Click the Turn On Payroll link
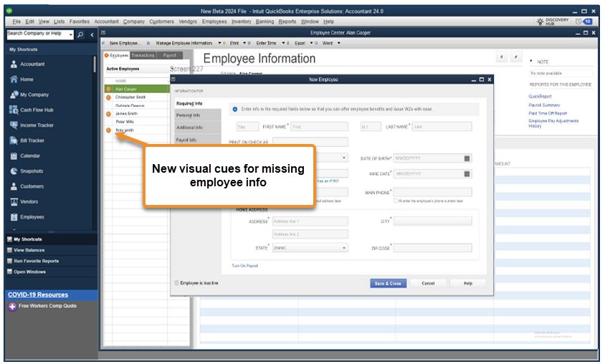The width and height of the screenshot is (605, 364). coord(244,266)
